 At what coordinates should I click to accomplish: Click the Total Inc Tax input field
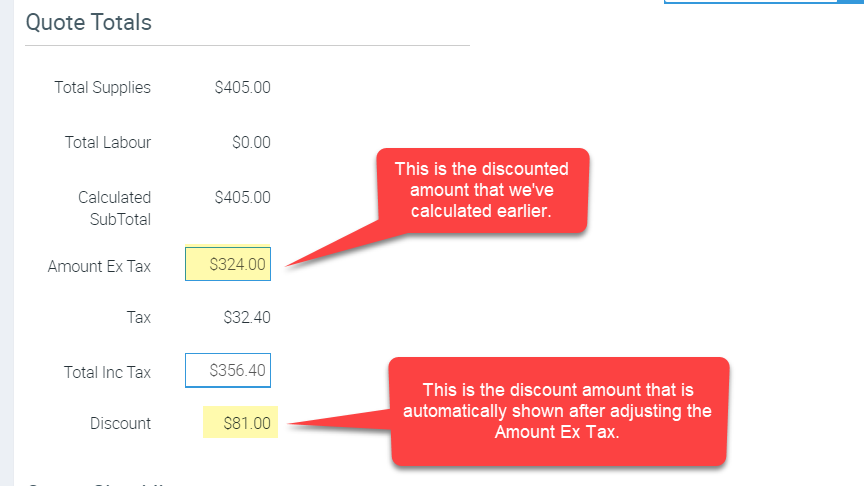coord(228,370)
